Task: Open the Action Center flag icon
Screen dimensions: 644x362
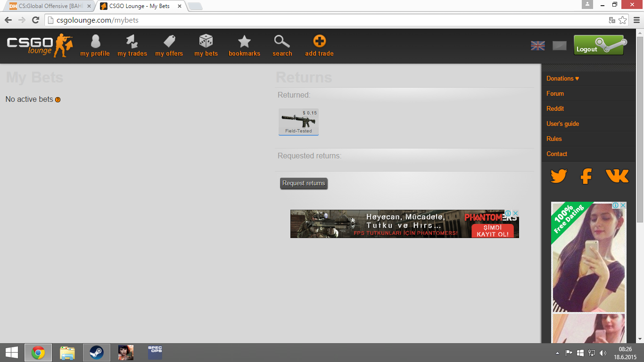Action: pyautogui.click(x=569, y=353)
